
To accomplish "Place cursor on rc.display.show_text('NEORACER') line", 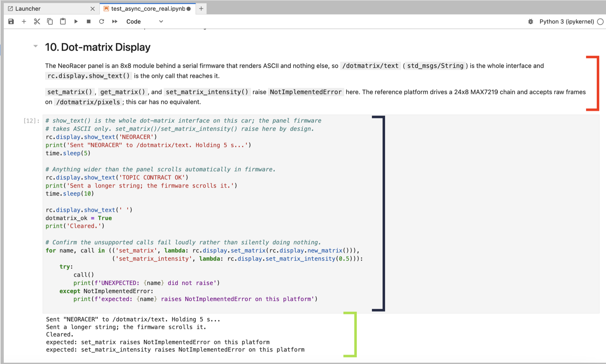I will (x=101, y=137).
